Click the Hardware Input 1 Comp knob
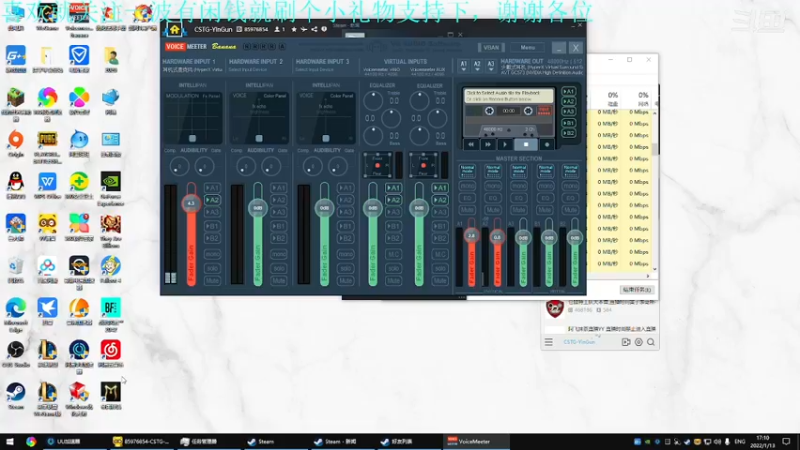The width and height of the screenshot is (800, 450). tap(179, 166)
